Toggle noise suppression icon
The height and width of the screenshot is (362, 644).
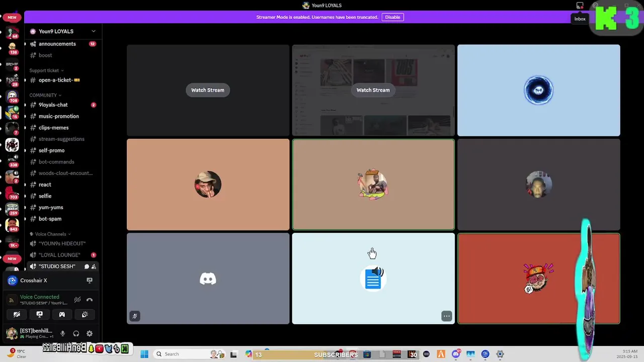(77, 300)
